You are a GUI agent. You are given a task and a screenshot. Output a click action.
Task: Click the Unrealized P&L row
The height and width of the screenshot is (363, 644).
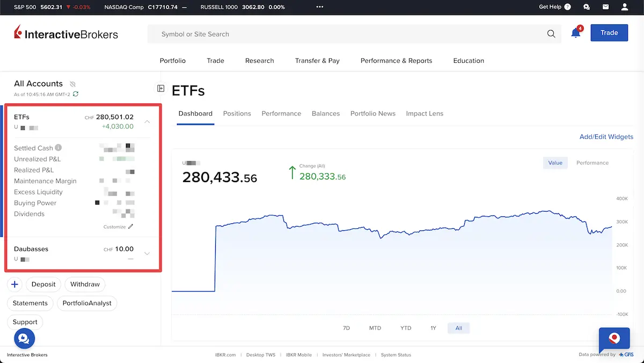click(x=74, y=159)
